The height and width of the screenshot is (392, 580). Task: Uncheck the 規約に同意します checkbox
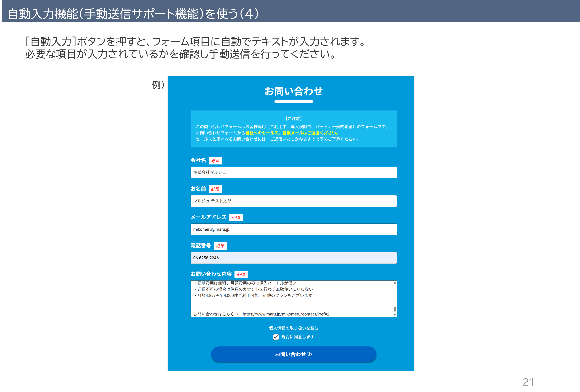(x=276, y=337)
